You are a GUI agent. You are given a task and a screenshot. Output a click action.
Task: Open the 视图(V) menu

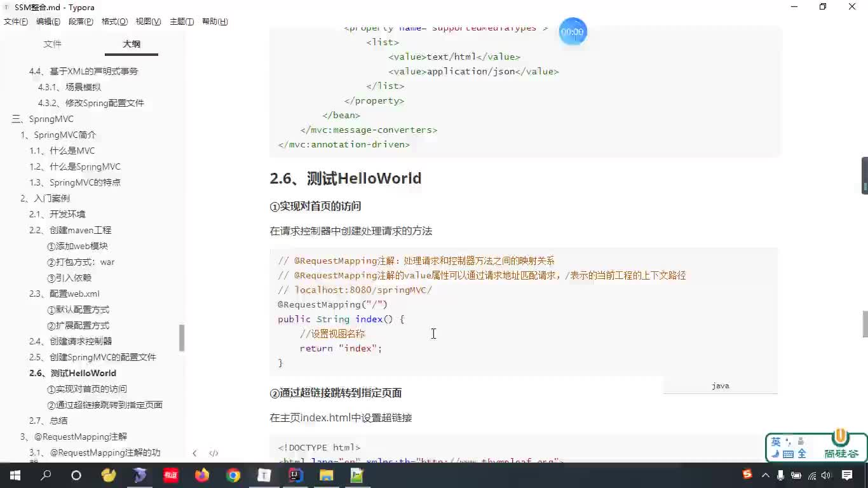tap(148, 22)
